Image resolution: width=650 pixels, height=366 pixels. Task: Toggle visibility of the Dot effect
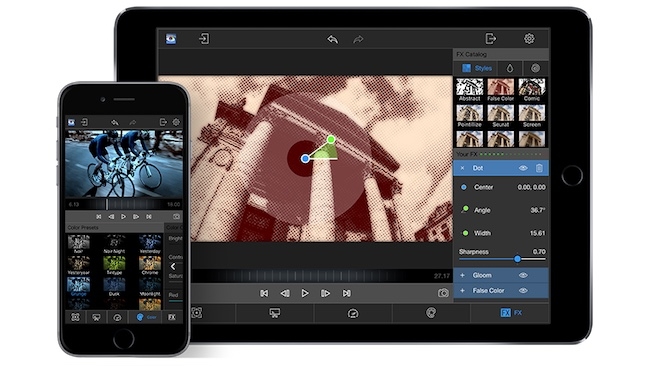pyautogui.click(x=523, y=168)
